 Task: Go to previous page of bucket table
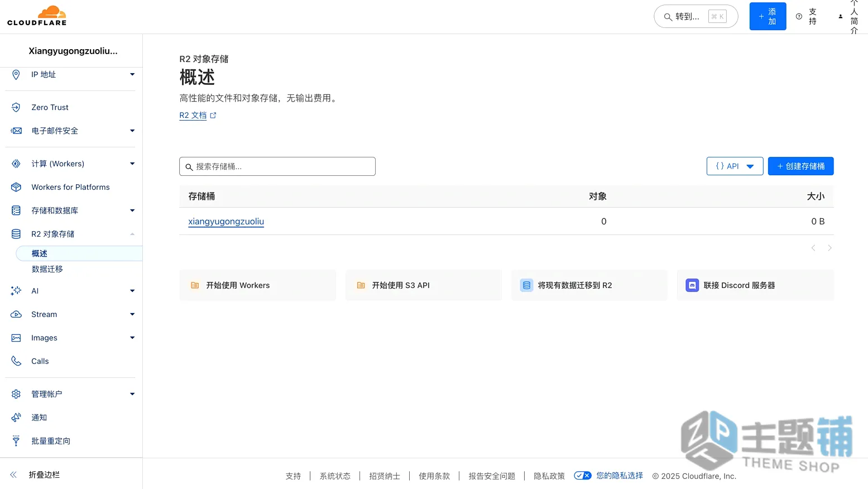click(x=813, y=248)
